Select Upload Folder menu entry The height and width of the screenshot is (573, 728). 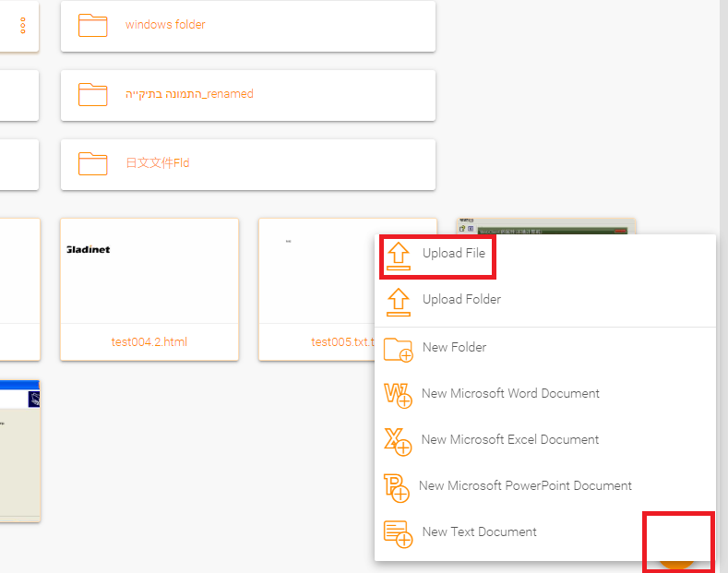[461, 300]
